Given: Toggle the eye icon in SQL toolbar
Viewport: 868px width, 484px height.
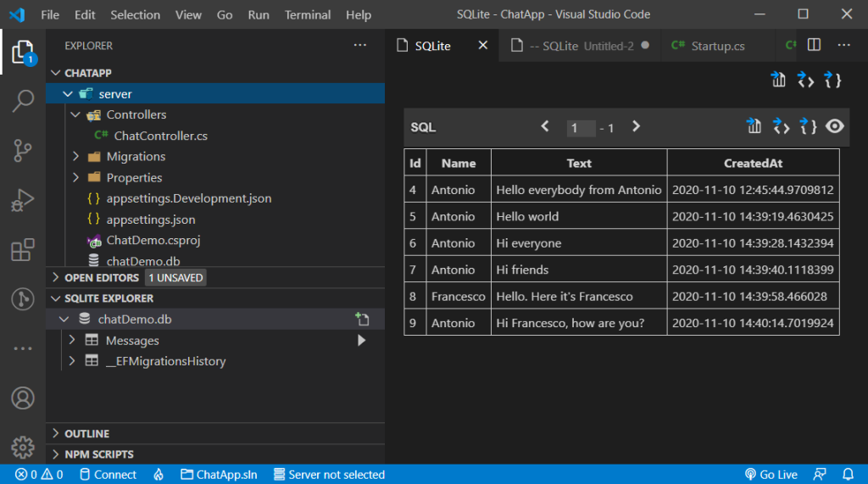Looking at the screenshot, I should [835, 126].
